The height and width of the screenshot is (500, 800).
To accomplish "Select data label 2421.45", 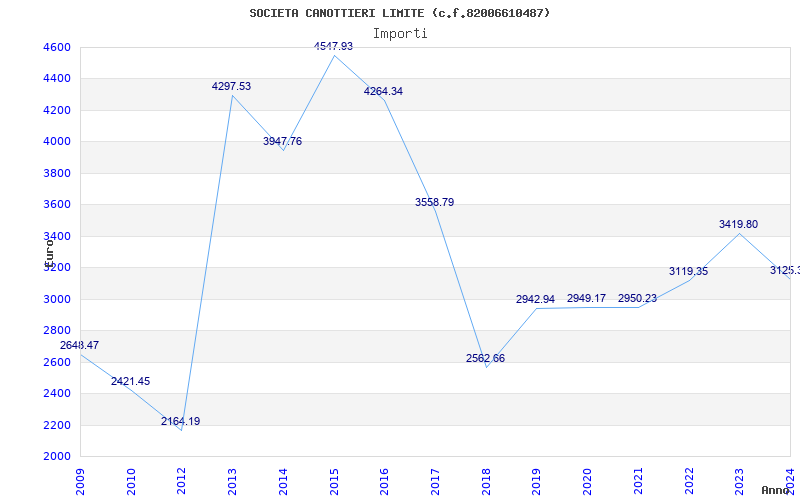I will [x=131, y=381].
